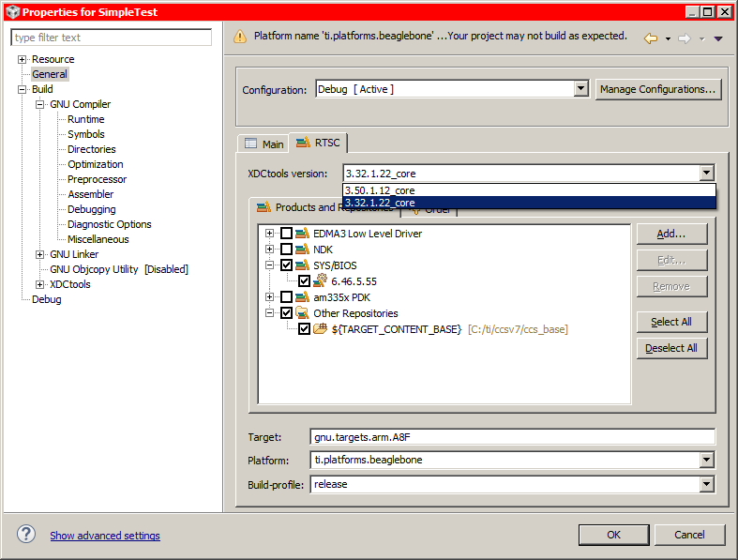The image size is (738, 560).
Task: Click the warning icon beside platform message
Action: click(x=240, y=37)
